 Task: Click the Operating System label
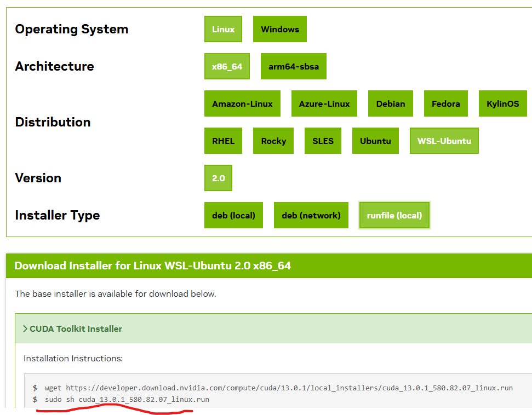click(x=72, y=30)
